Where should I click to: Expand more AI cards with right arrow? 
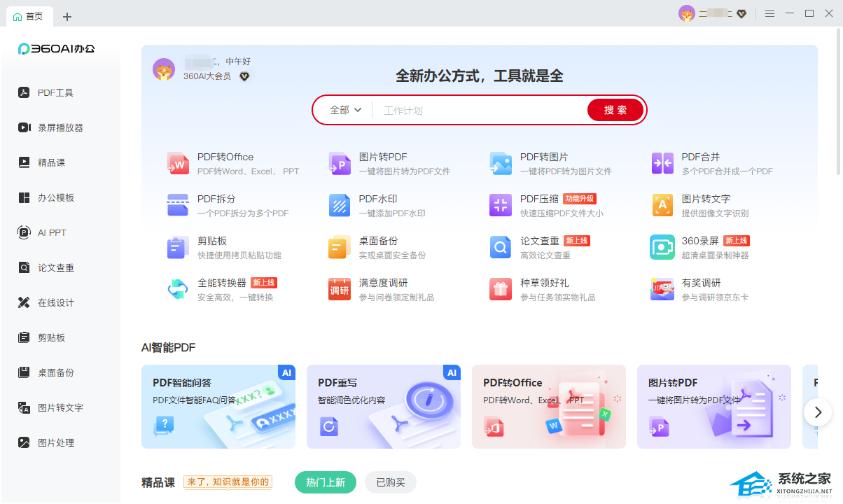[817, 412]
